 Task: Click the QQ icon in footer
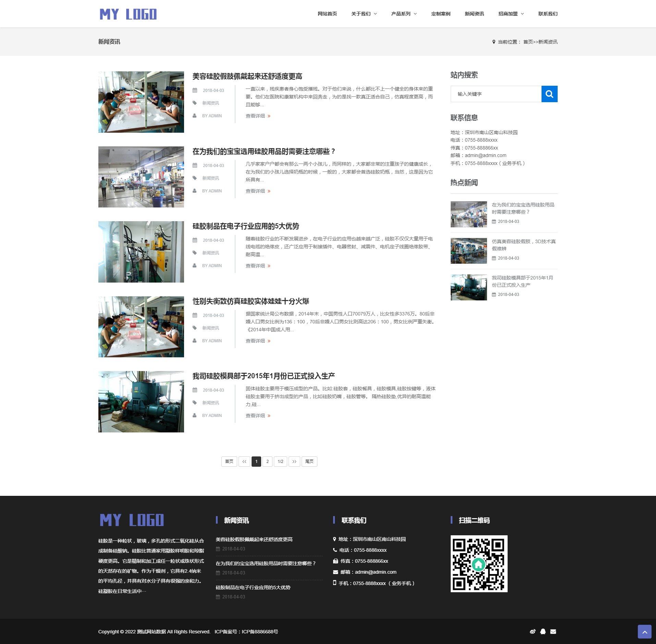click(543, 631)
